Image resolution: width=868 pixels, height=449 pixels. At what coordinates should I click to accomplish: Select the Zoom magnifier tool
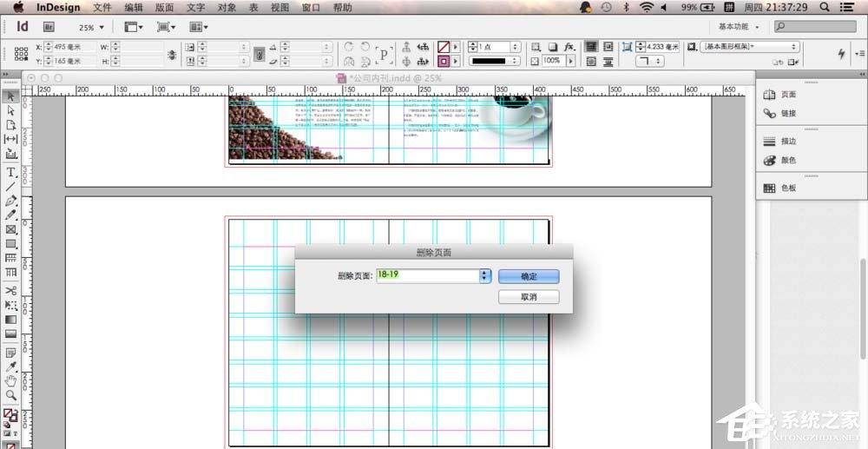(x=11, y=395)
